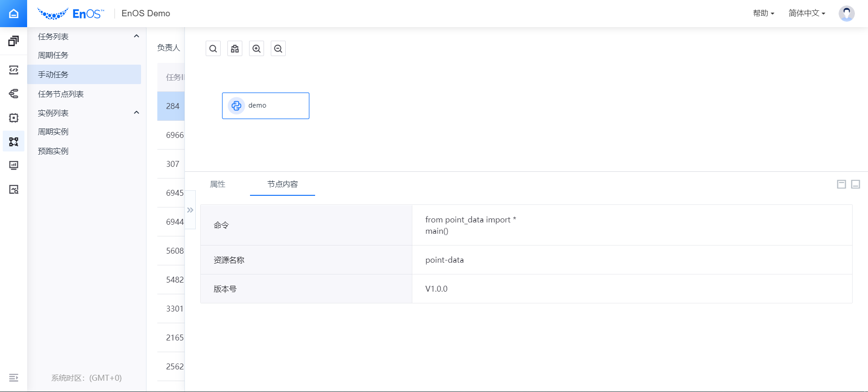Image resolution: width=868 pixels, height=392 pixels.
Task: Open 周期任务 in the sidebar
Action: pos(53,55)
